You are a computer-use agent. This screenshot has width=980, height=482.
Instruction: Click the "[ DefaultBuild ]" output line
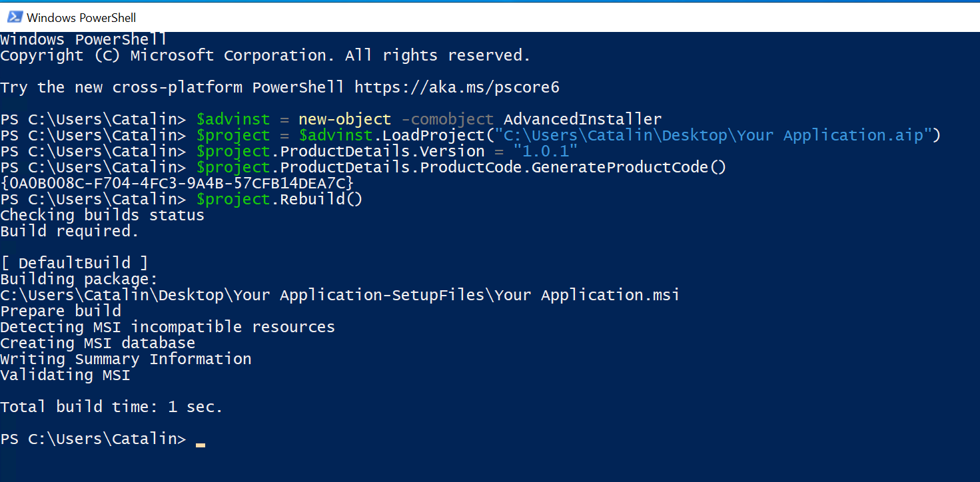coord(74,263)
